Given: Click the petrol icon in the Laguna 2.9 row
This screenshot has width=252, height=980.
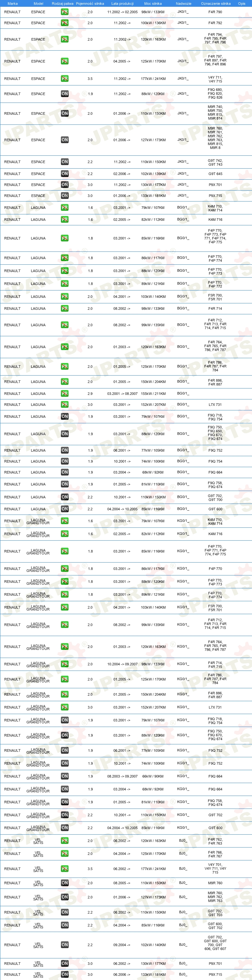Looking at the screenshot, I should click(65, 393).
